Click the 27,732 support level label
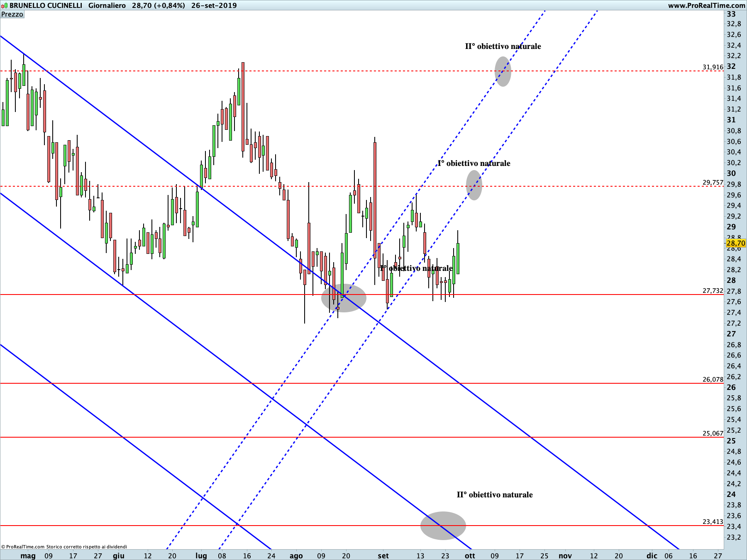This screenshot has height=560, width=747. (x=713, y=291)
